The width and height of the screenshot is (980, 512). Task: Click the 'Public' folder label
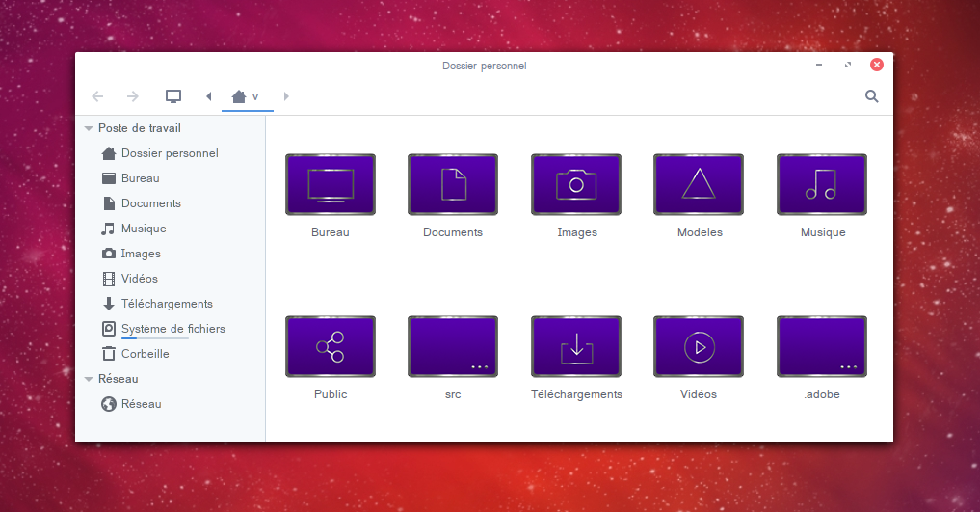point(331,394)
